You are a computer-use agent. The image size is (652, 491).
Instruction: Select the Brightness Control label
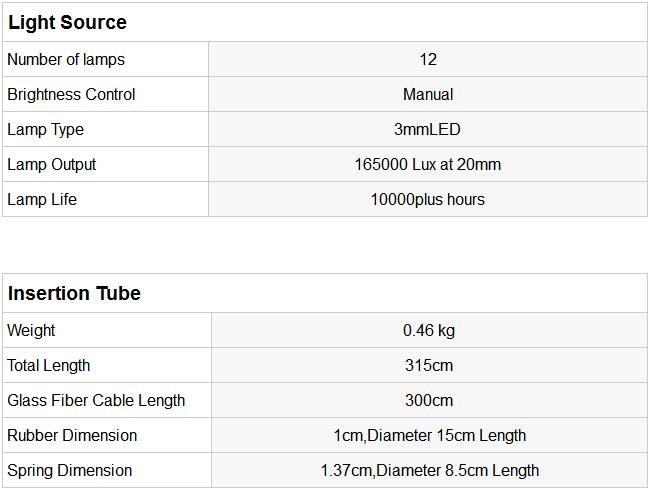[71, 94]
